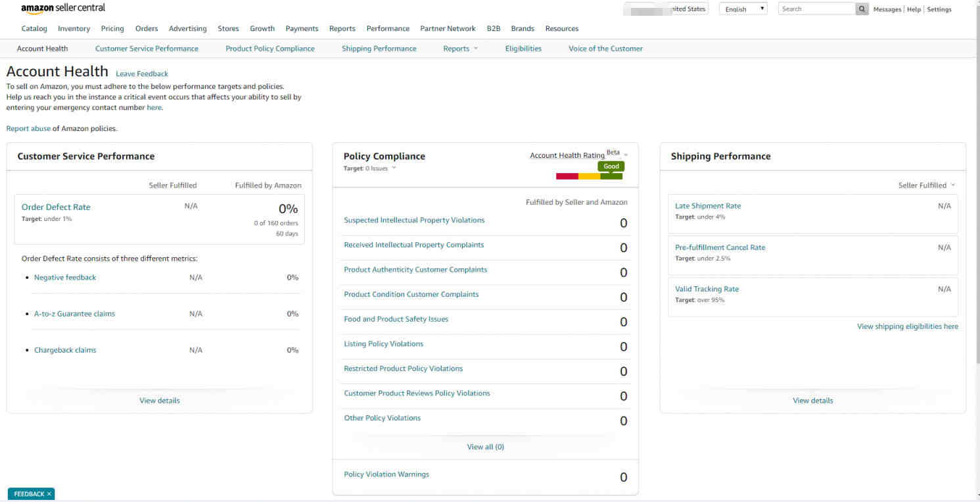Open Help in the top bar
The width and height of the screenshot is (980, 502).
pos(914,9)
